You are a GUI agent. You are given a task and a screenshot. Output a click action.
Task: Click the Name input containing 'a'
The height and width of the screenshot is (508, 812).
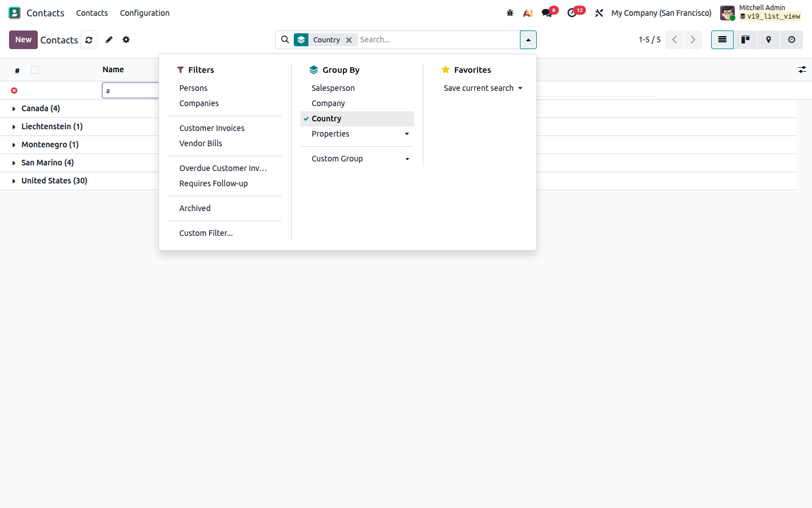(130, 90)
